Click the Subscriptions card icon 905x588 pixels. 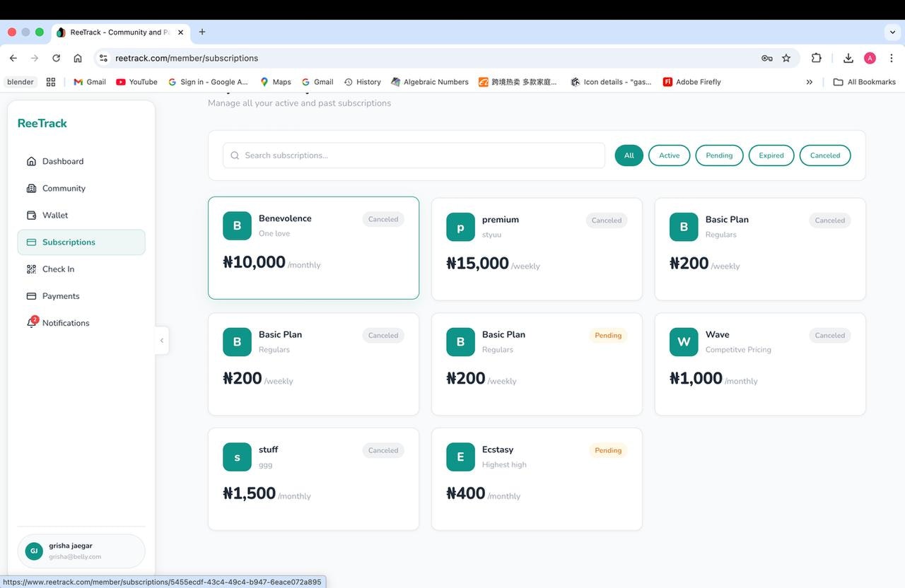coord(31,242)
